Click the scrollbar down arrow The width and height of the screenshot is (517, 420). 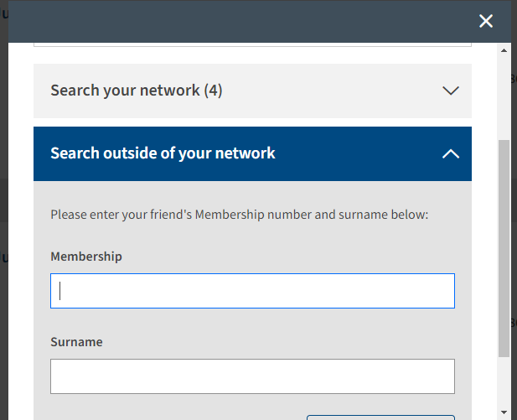504,412
